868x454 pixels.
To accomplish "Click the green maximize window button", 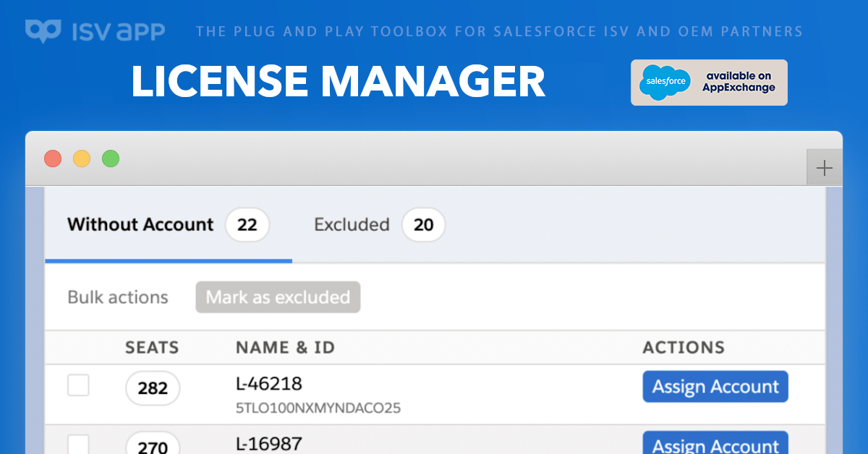I will click(x=111, y=159).
